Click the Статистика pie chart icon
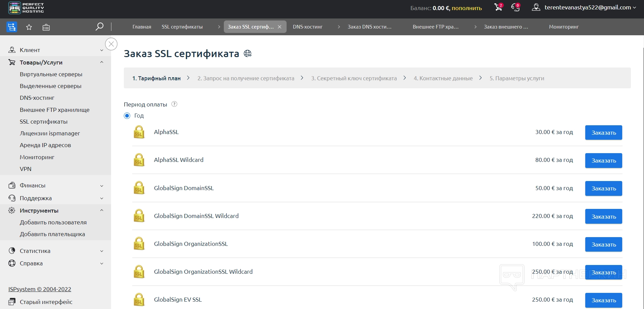The height and width of the screenshot is (309, 644). (x=12, y=251)
